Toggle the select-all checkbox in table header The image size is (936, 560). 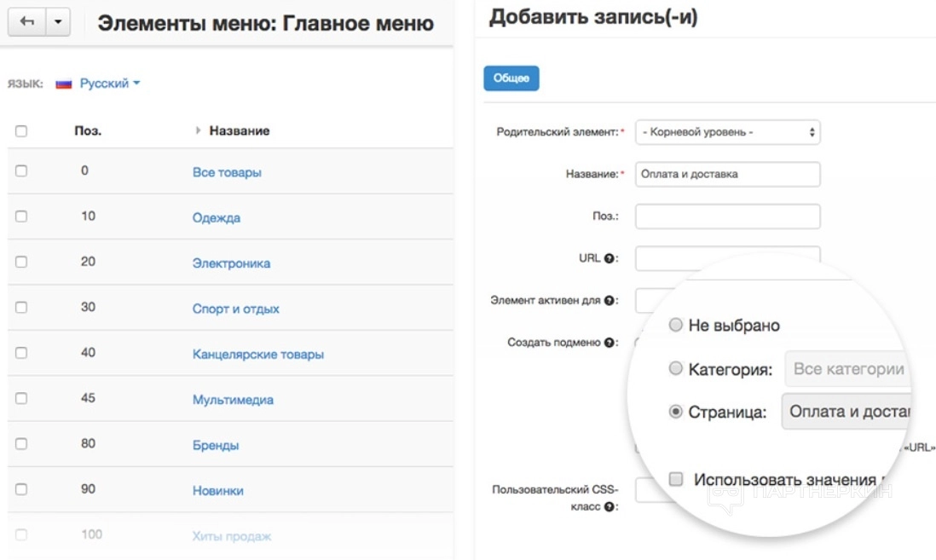[21, 130]
